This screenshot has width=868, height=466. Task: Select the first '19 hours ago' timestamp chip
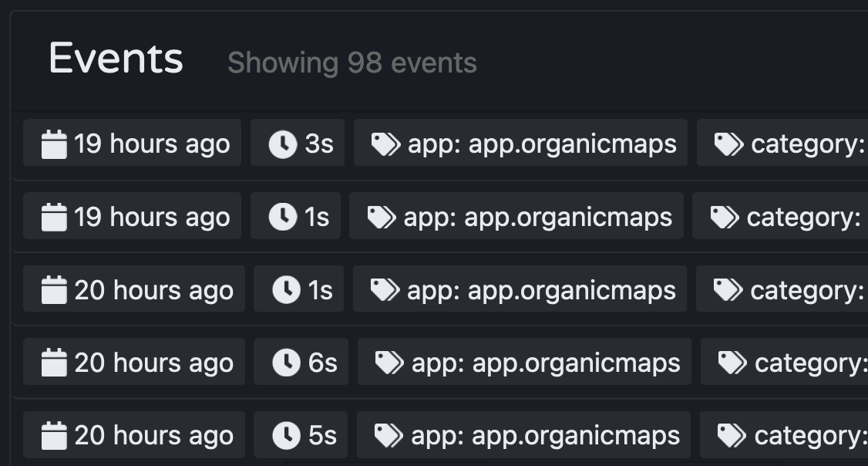pyautogui.click(x=131, y=143)
